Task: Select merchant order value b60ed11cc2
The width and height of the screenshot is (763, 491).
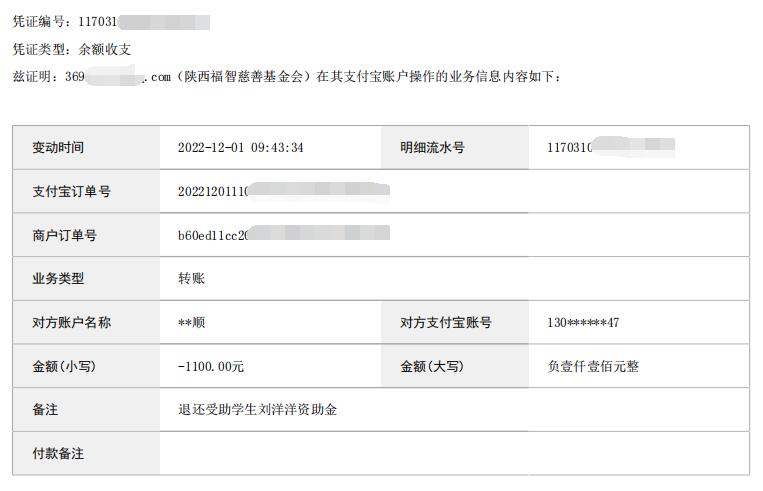Action: coord(284,235)
